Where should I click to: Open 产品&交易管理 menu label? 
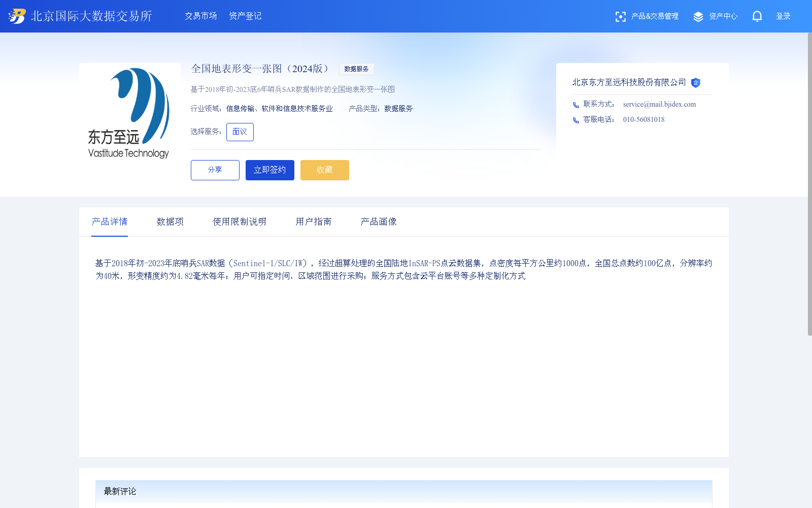[x=655, y=16]
